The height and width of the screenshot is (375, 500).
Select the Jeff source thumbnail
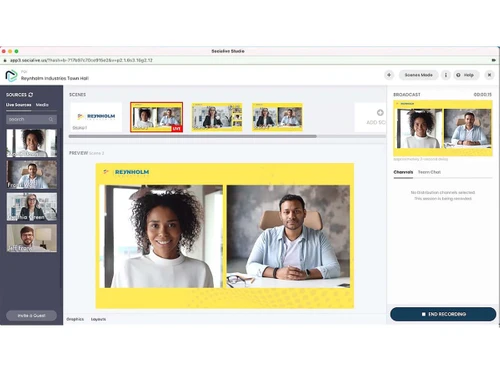tap(32, 238)
